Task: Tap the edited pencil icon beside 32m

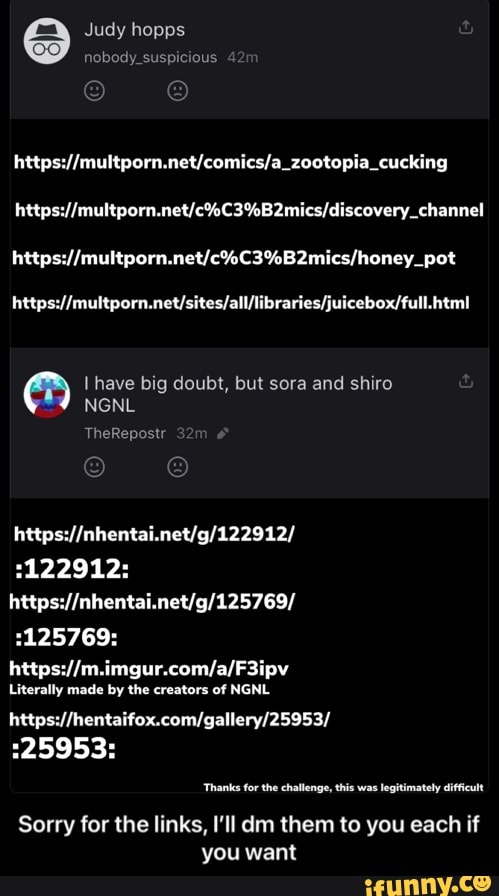Action: coord(223,434)
